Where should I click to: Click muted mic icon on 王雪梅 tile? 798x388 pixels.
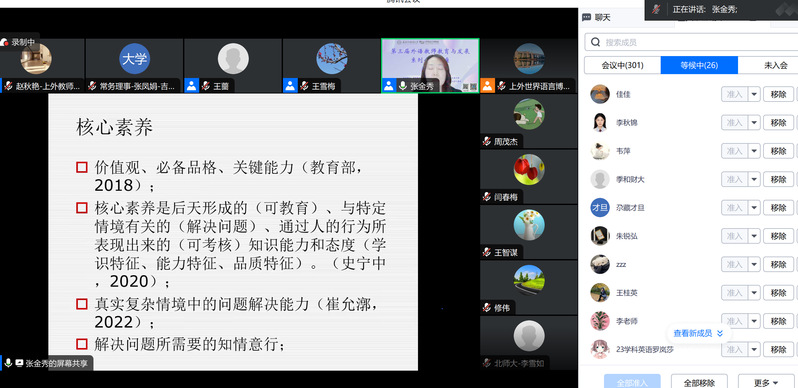click(x=304, y=86)
